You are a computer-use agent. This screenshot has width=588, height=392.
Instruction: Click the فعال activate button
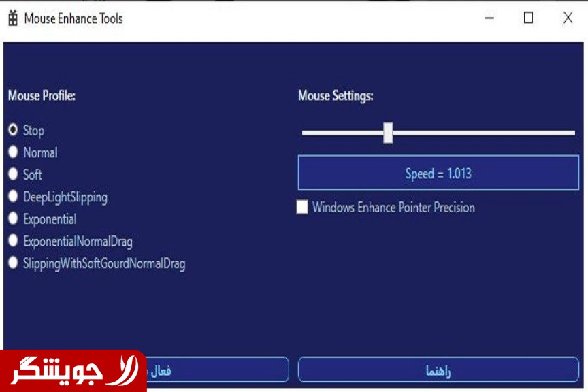pos(218,370)
